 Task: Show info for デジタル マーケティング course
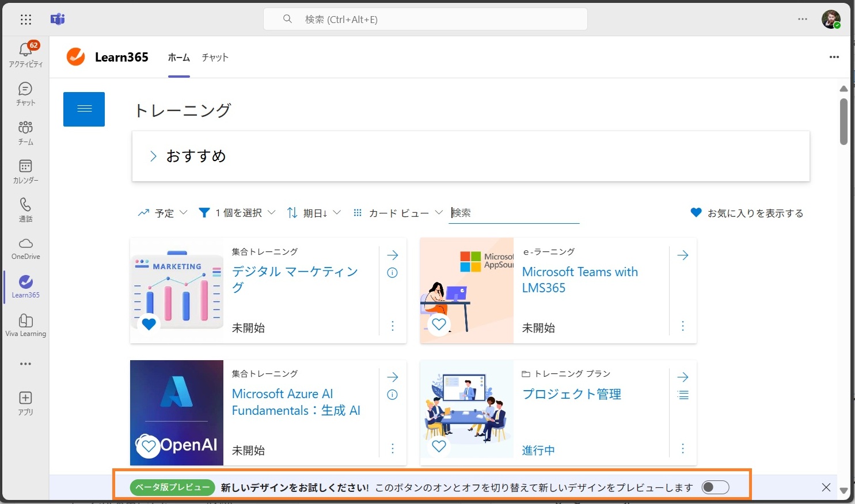click(393, 273)
